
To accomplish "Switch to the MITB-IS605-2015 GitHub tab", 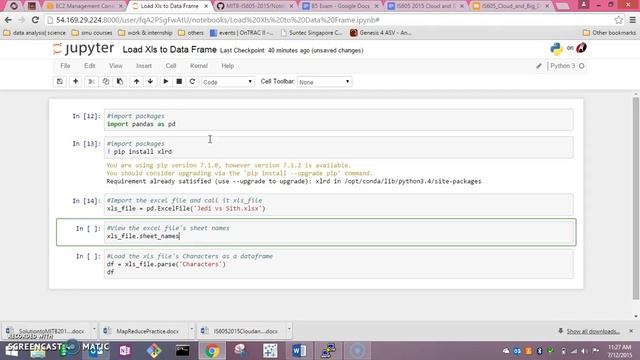I will click(255, 6).
